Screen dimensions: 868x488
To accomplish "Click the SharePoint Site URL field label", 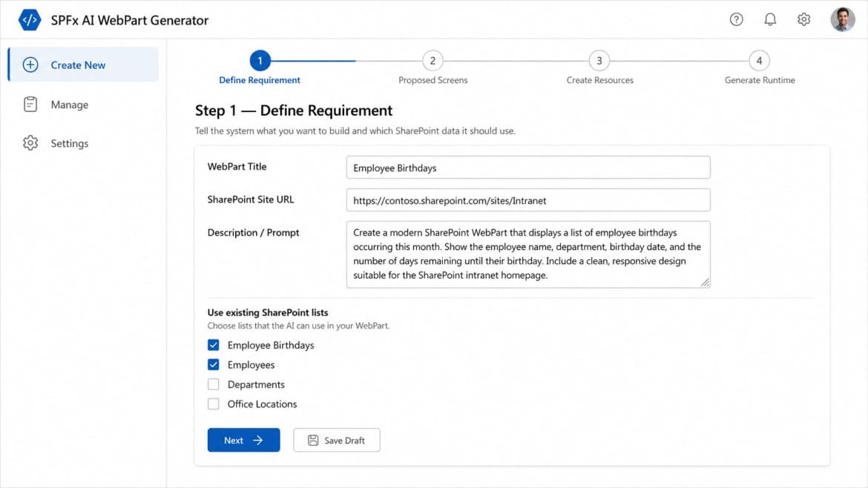I will pyautogui.click(x=251, y=200).
